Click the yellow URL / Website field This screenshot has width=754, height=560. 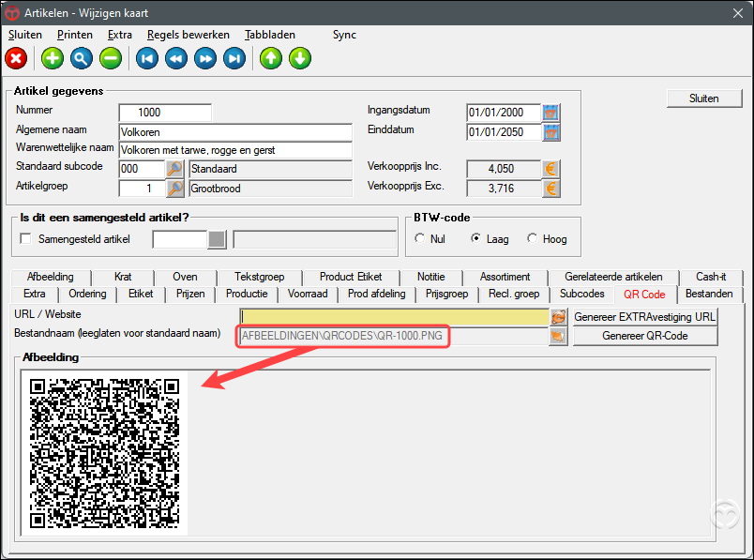click(x=394, y=317)
